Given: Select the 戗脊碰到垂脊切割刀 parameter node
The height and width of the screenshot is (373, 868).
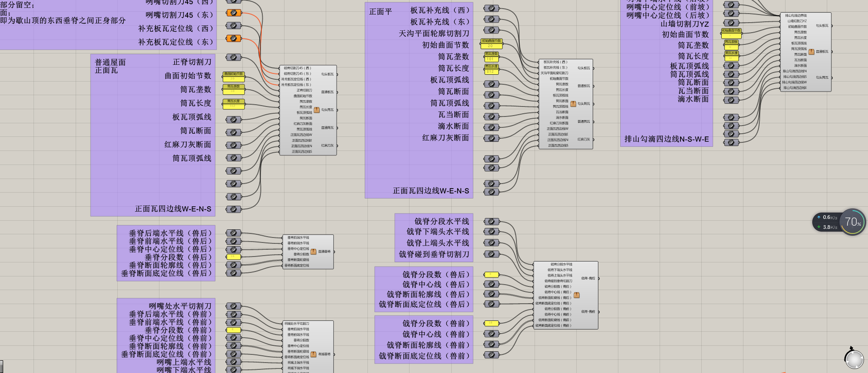Looking at the screenshot, I should click(x=492, y=254).
